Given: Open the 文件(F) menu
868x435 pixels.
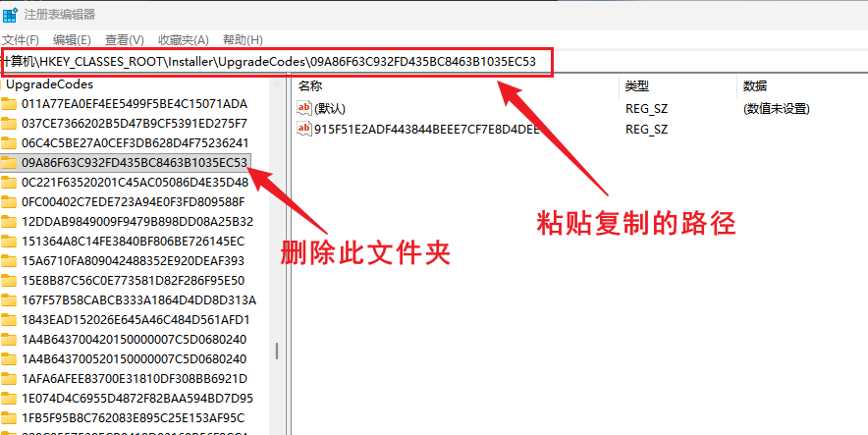Looking at the screenshot, I should [x=20, y=39].
